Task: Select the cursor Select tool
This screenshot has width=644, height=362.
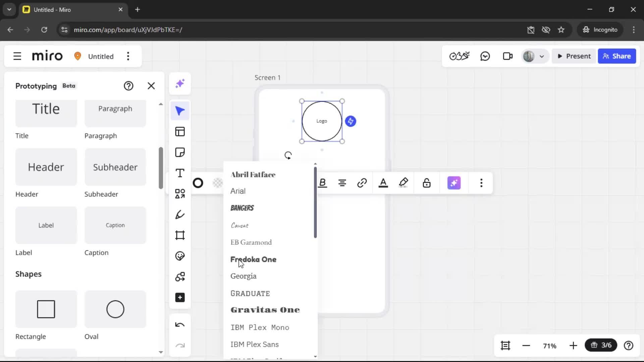Action: (x=180, y=111)
